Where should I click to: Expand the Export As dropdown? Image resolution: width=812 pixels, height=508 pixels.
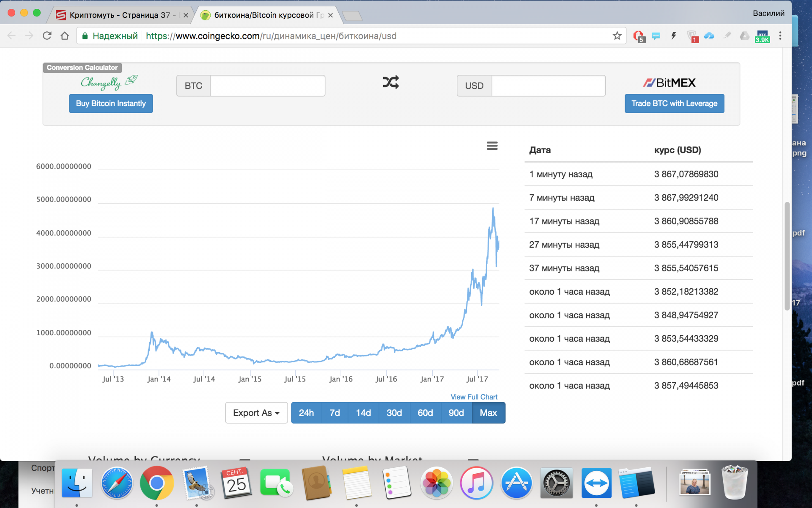click(x=256, y=413)
